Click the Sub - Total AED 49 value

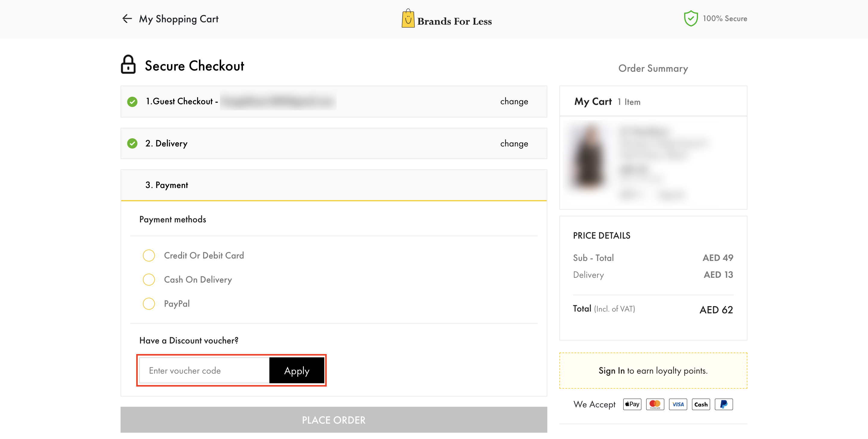coord(718,258)
